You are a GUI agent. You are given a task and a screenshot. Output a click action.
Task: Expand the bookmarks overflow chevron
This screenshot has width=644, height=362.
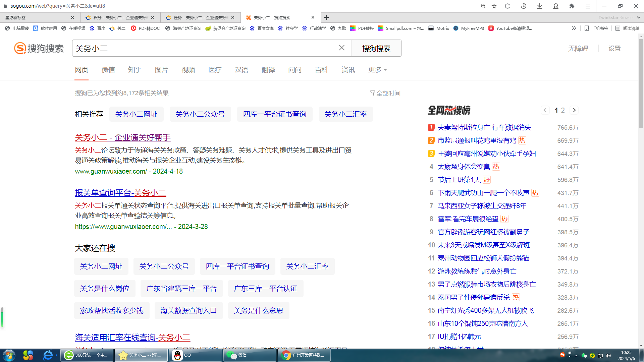click(x=574, y=28)
